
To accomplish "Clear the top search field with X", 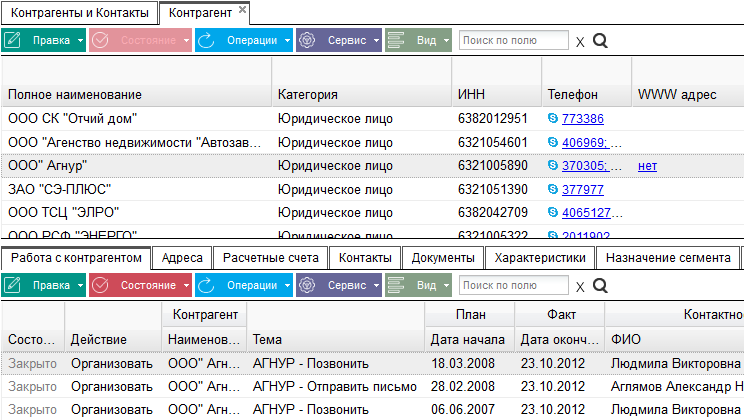I will [580, 42].
